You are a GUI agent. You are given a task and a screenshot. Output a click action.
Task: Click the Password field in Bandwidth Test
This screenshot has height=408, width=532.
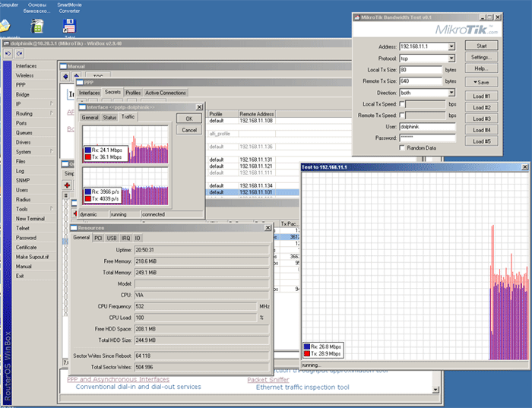(x=427, y=138)
